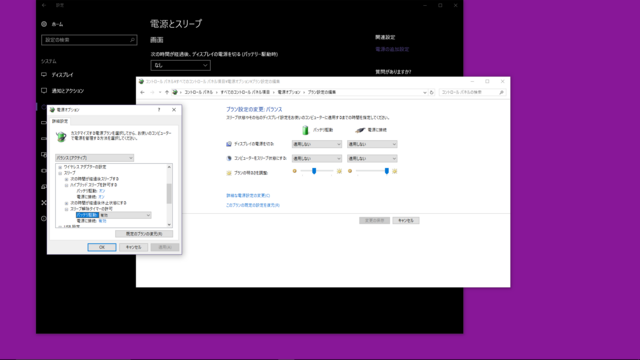Close the 電源オプション dialog

point(174,110)
